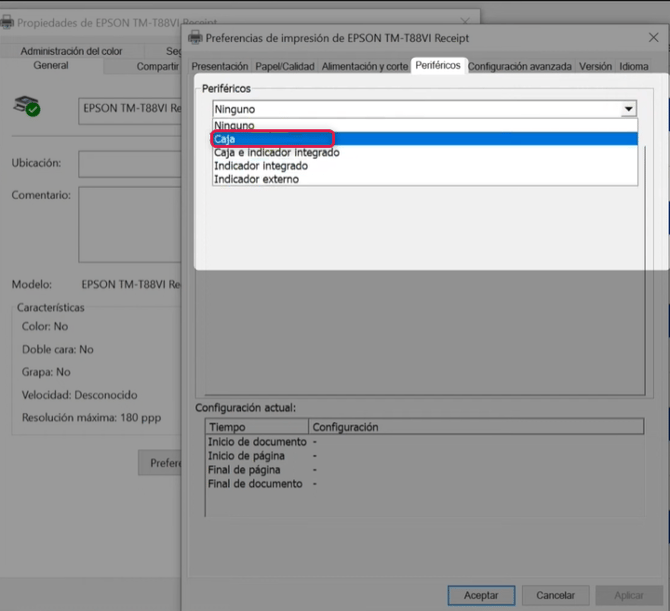The image size is (670, 611).
Task: Click Preferencias button in Propiedades window
Action: click(160, 463)
